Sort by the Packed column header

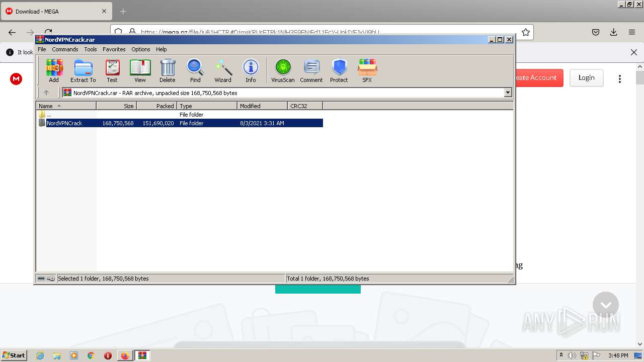tap(157, 106)
